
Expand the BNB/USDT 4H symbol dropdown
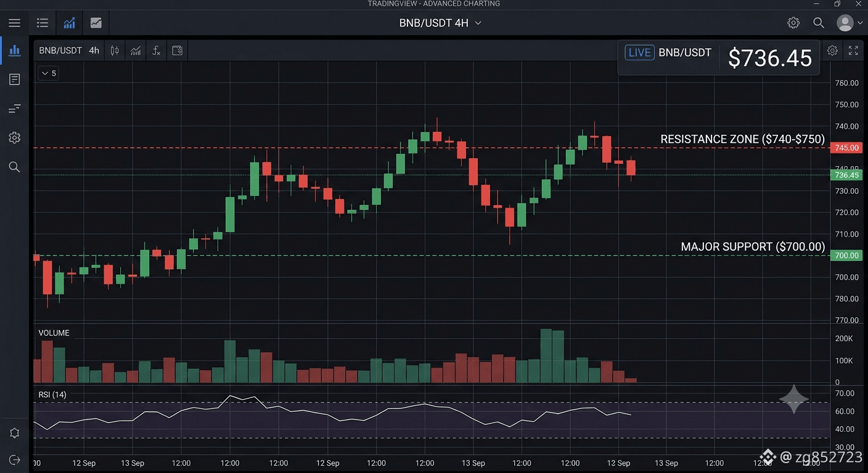click(x=440, y=23)
